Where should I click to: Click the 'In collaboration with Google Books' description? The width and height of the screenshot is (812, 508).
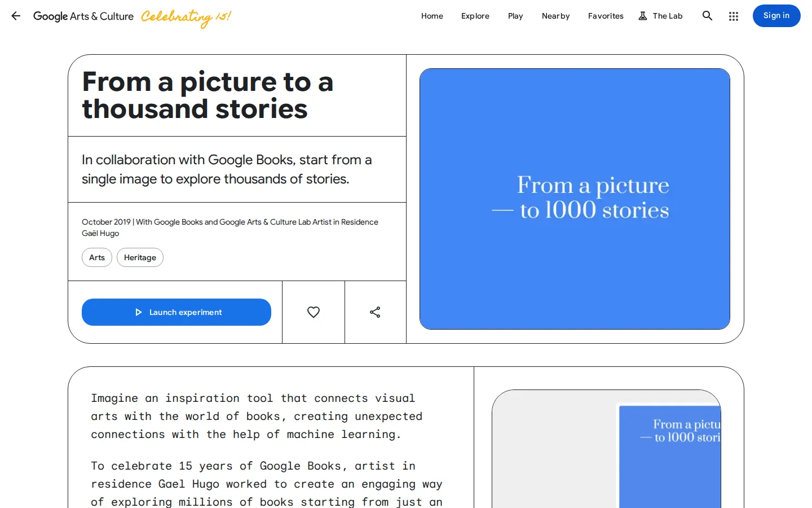(227, 169)
